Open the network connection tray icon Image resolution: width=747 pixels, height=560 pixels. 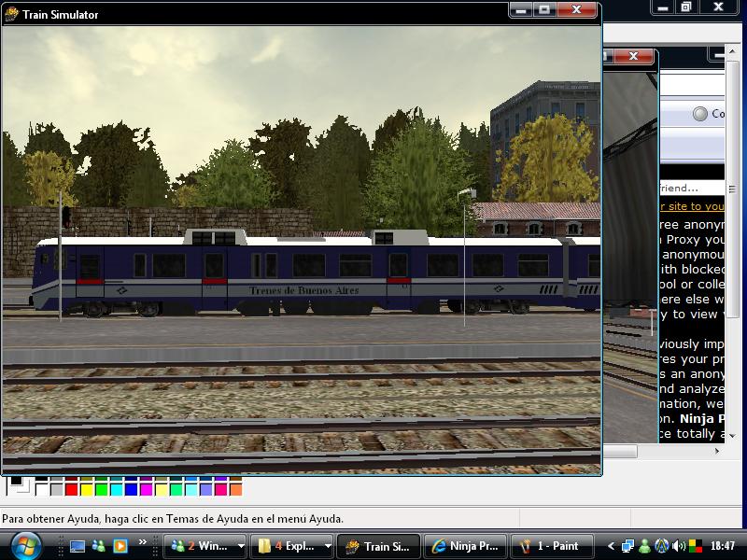[x=627, y=546]
